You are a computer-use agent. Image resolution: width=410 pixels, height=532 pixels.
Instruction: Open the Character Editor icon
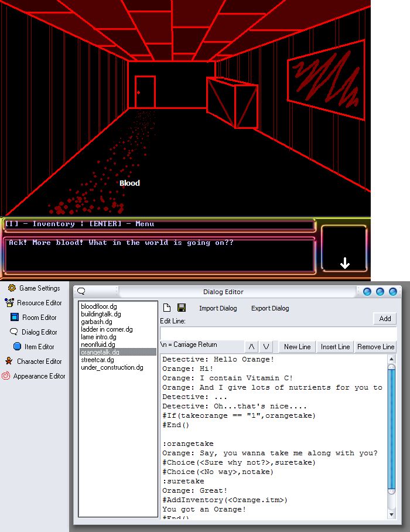click(x=9, y=362)
